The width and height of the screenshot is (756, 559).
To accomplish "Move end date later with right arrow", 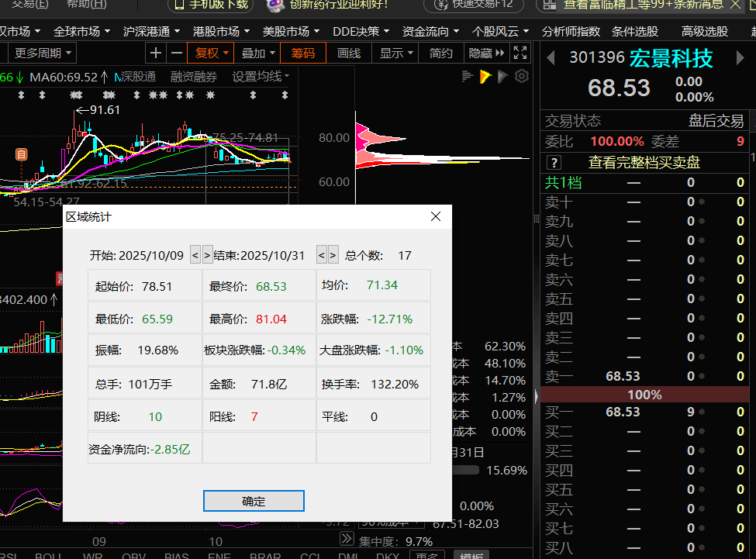I will point(333,255).
